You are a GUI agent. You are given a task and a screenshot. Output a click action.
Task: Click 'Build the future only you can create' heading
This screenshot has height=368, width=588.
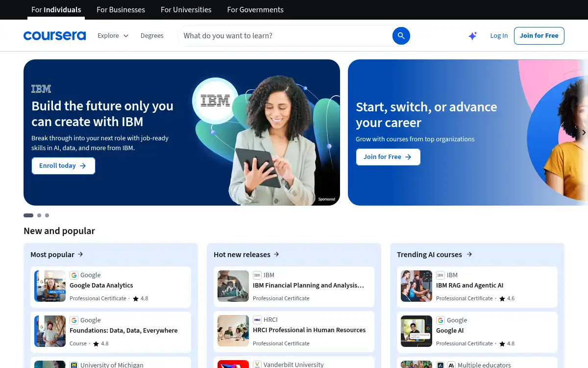pos(102,113)
